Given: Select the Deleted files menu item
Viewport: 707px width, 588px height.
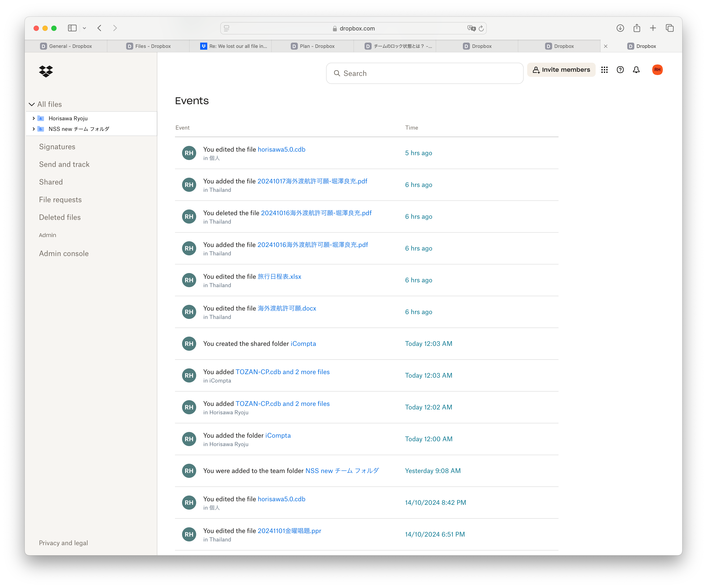Looking at the screenshot, I should [59, 217].
